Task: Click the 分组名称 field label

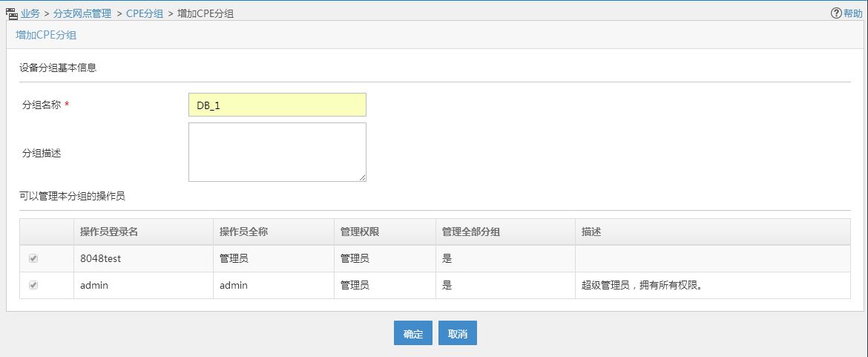Action: point(42,105)
